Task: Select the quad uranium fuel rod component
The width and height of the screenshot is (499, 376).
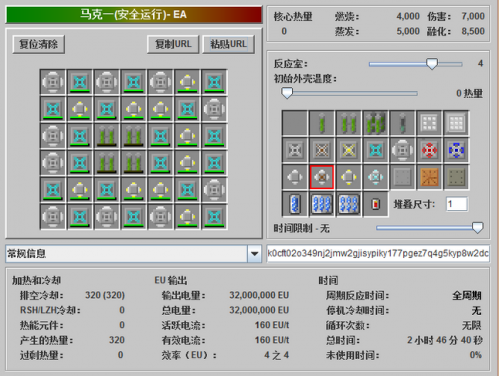Action: (x=376, y=123)
